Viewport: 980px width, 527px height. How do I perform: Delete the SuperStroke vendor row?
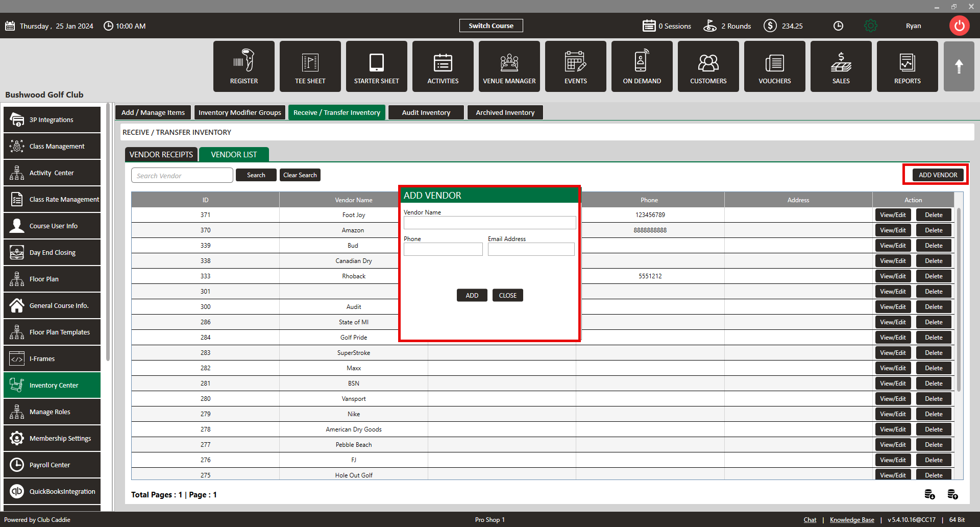tap(934, 353)
